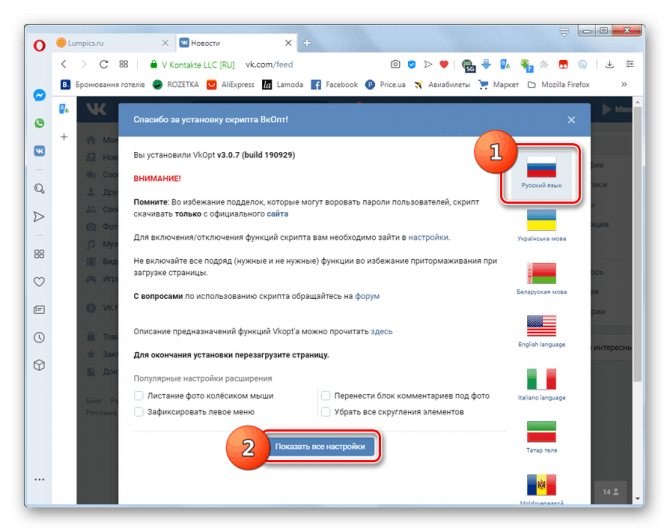
Task: Close the Новости tab
Action: pos(288,43)
